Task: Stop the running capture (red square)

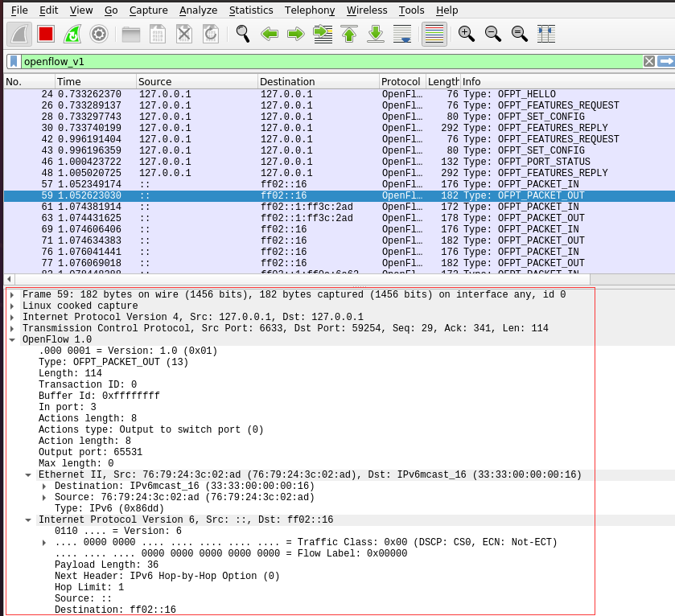Action: 46,34
